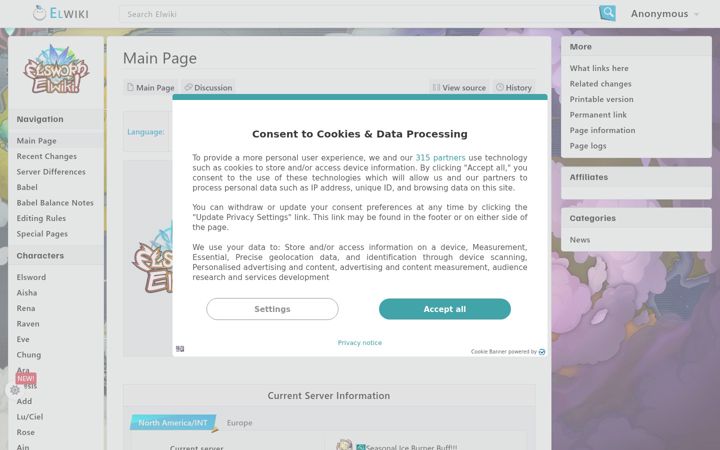Click the Main Page document icon
The image size is (720, 450).
(130, 87)
